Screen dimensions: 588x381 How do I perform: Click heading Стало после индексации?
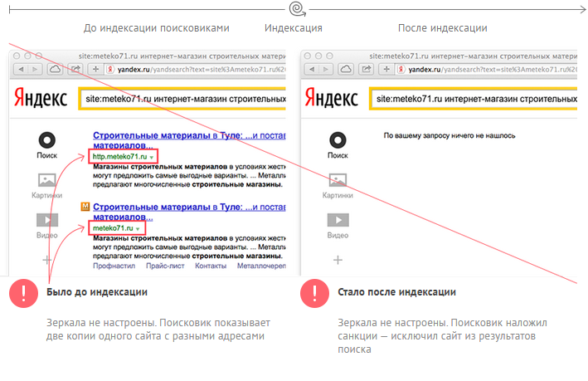click(396, 292)
